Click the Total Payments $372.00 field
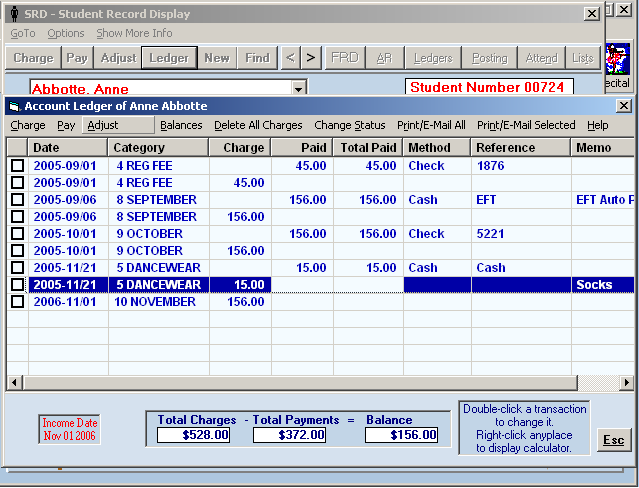The image size is (639, 488). [x=289, y=435]
